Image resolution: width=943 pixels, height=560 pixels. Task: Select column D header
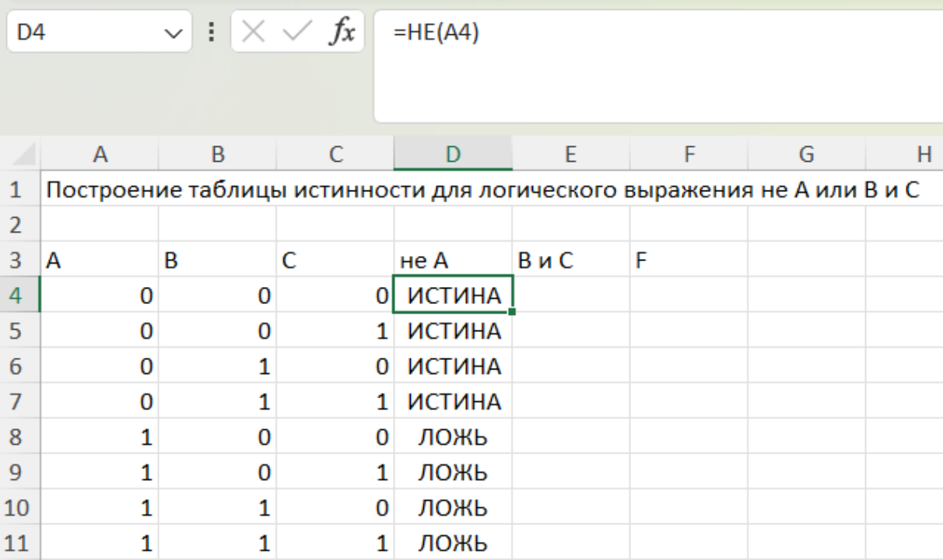pos(453,155)
